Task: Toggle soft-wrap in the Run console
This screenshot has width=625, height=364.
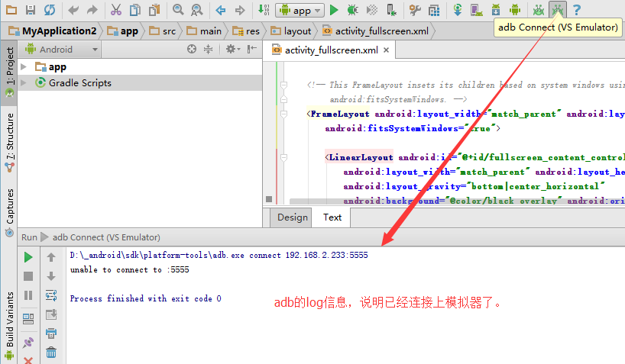Action: click(x=51, y=295)
